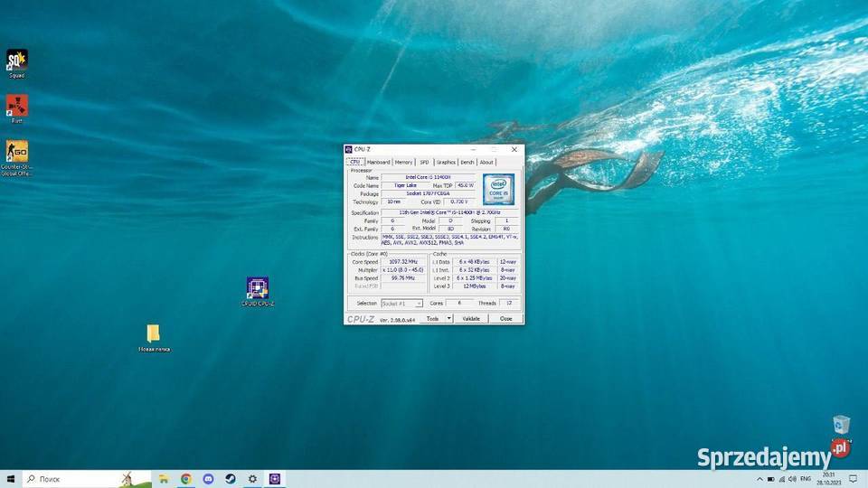The width and height of the screenshot is (868, 488).
Task: Click the Multiplier x 11.0 value
Action: (403, 270)
